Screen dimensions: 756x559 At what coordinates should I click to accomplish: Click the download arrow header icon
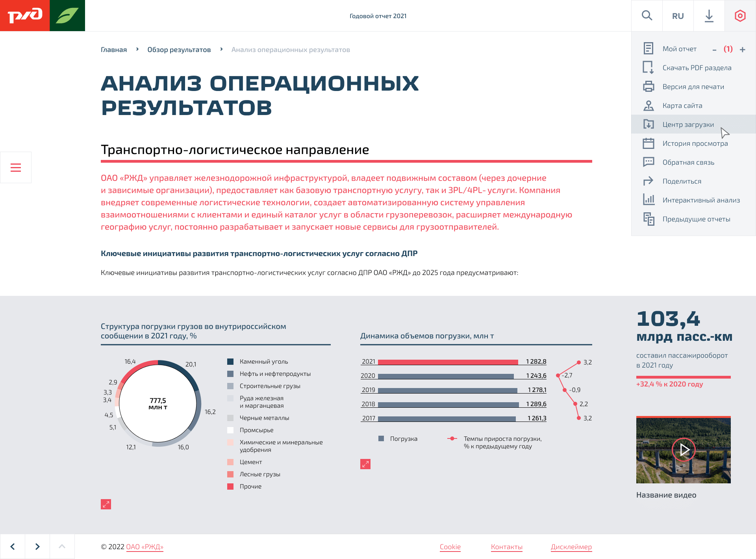(x=709, y=16)
